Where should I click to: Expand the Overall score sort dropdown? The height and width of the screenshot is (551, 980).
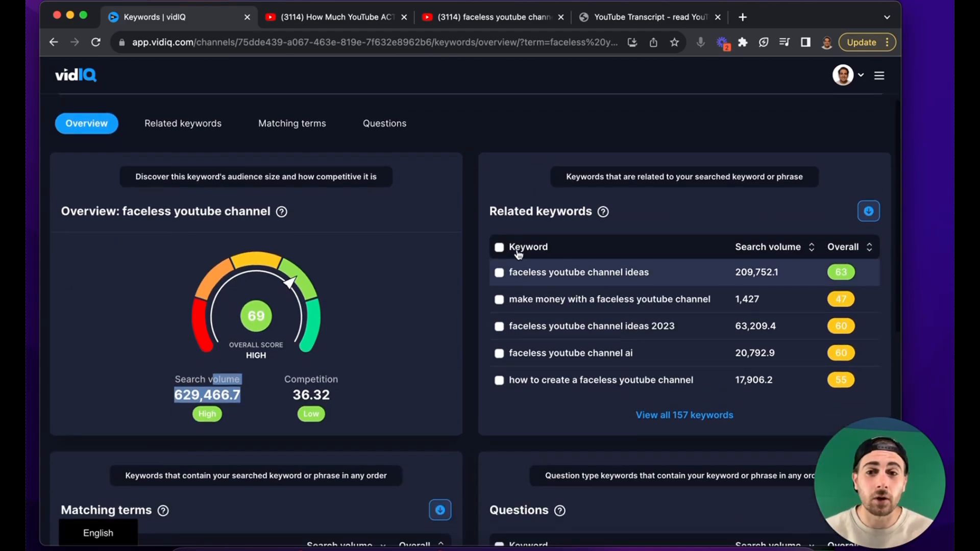tap(869, 247)
